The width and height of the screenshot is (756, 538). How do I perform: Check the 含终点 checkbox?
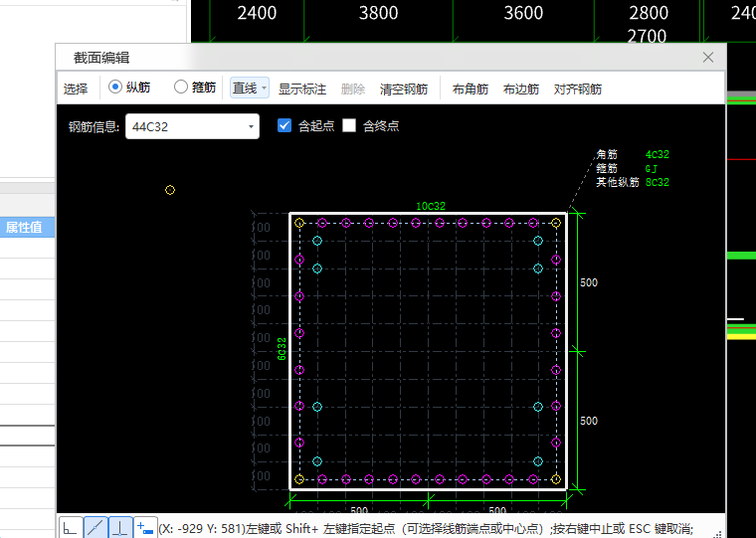[x=349, y=126]
